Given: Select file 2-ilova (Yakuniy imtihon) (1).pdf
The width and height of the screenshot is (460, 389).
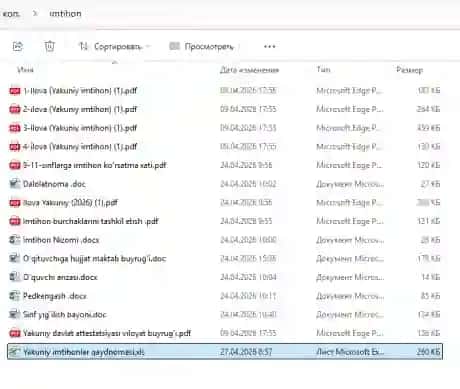Looking at the screenshot, I should pos(80,109).
